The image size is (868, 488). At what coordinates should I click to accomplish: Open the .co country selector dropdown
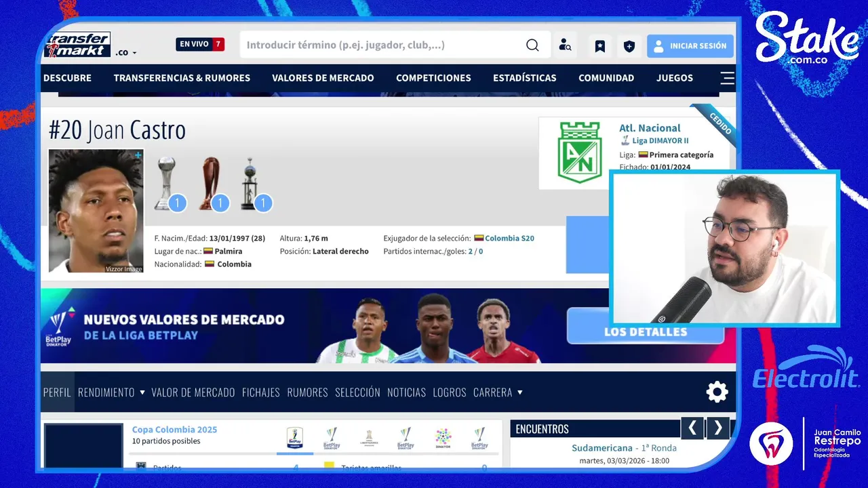coord(125,52)
